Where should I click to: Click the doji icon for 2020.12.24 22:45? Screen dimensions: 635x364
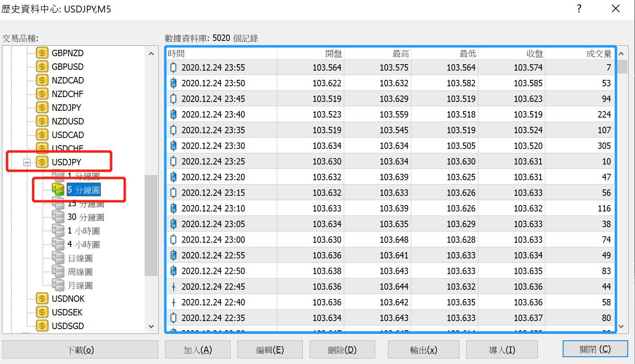point(174,287)
